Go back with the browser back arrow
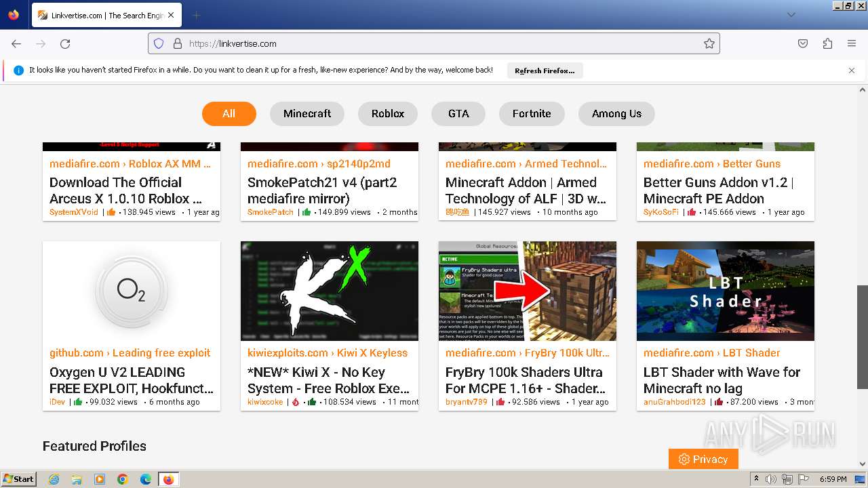 click(x=16, y=43)
